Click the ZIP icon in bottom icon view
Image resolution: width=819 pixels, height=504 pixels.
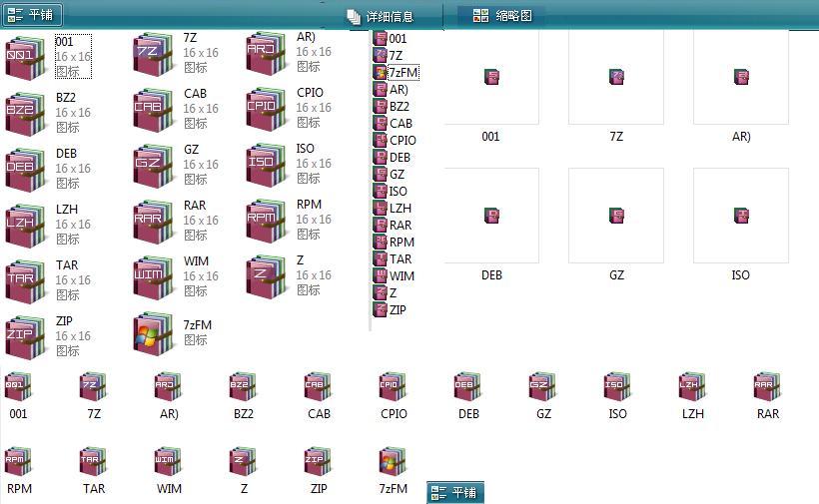[318, 462]
